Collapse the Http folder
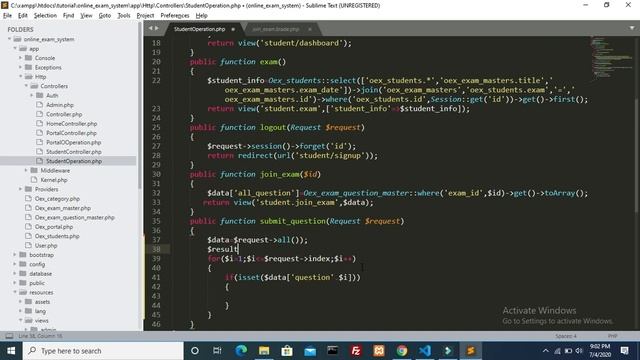640x360 pixels. coord(21,77)
